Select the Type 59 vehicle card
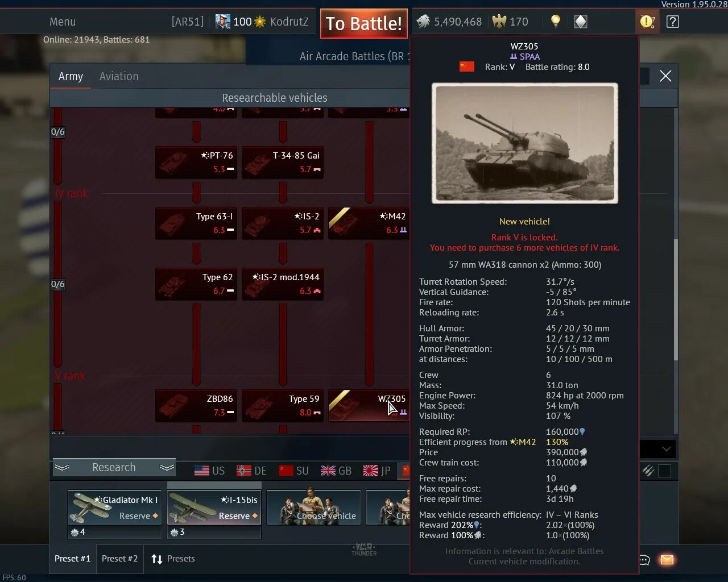The height and width of the screenshot is (582, 728). point(283,405)
